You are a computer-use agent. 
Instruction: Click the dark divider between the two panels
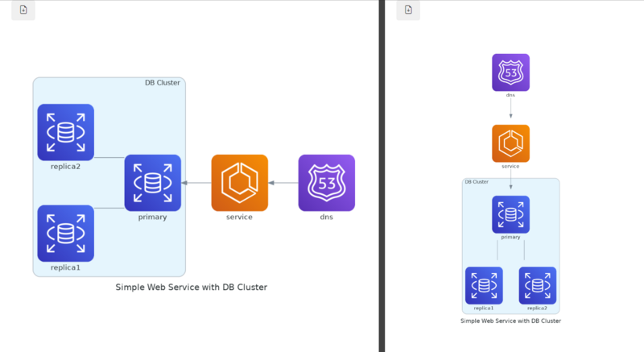382,176
